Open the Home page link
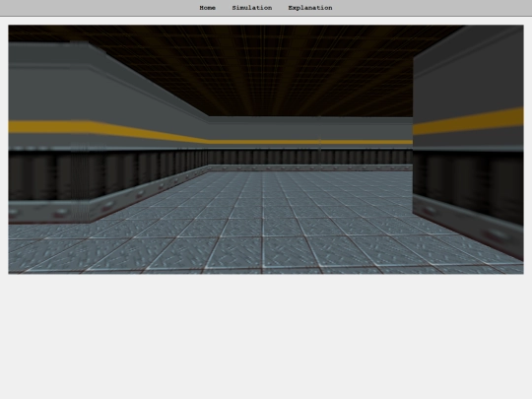The image size is (532, 399). coord(207,8)
